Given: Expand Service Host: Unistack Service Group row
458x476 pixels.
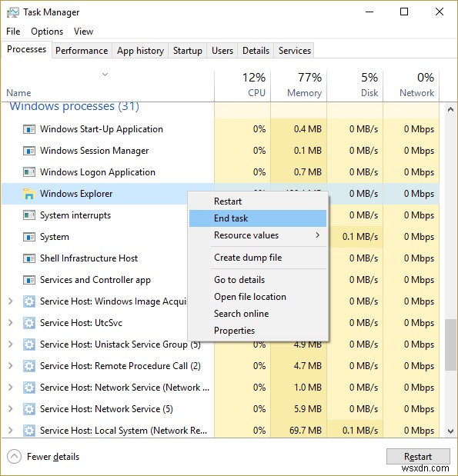Looking at the screenshot, I should click(10, 345).
